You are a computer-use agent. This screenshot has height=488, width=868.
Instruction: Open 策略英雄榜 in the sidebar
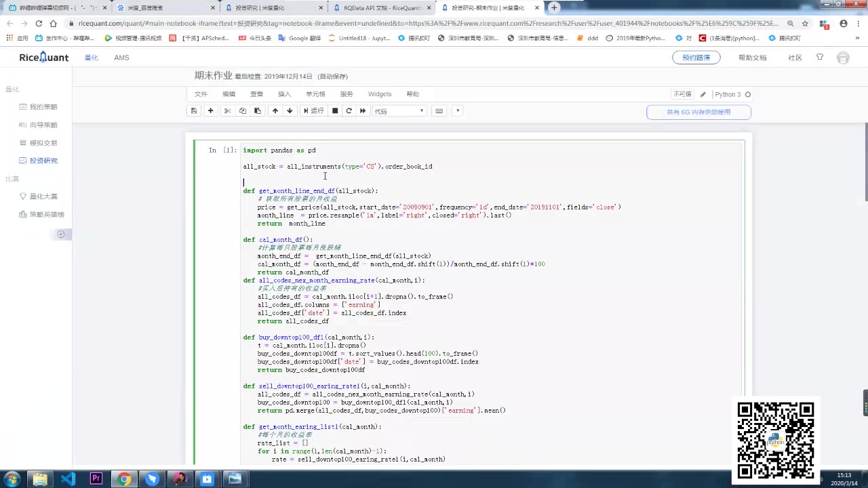pos(41,214)
